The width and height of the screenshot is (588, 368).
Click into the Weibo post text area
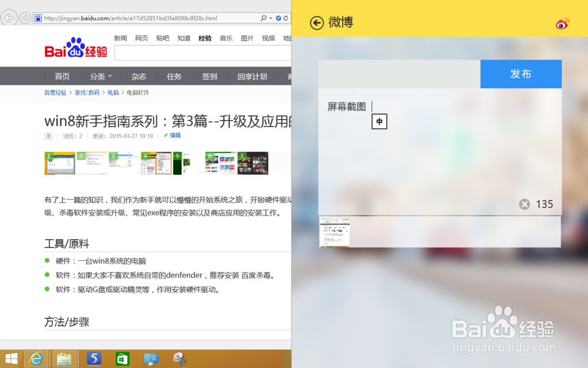coord(440,152)
